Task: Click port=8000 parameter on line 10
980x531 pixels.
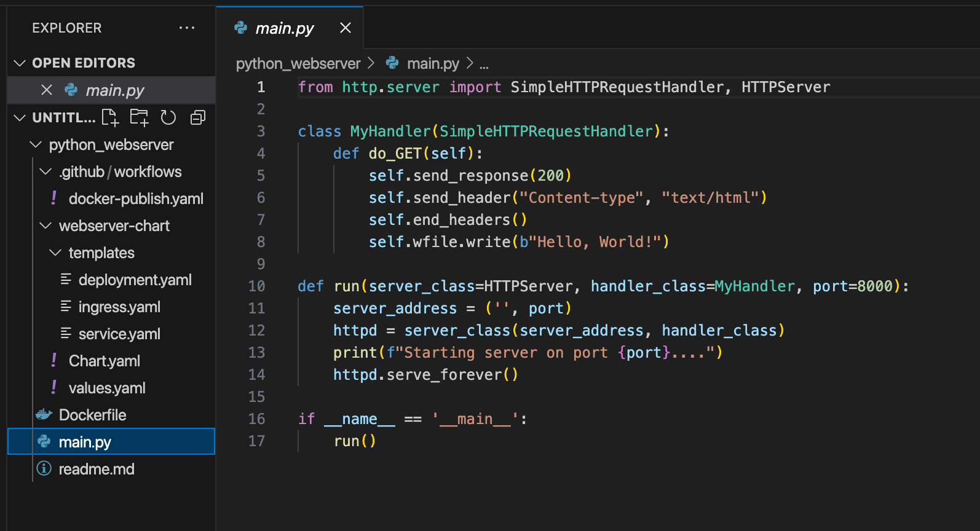Action: click(853, 286)
